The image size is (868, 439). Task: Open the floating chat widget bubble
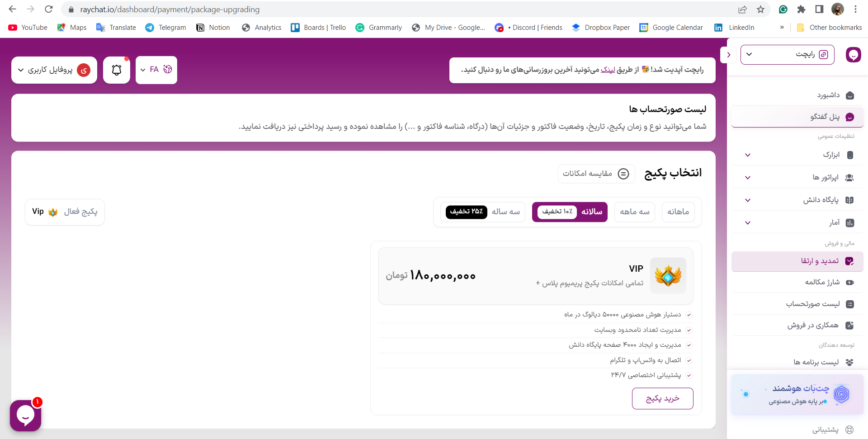[26, 415]
